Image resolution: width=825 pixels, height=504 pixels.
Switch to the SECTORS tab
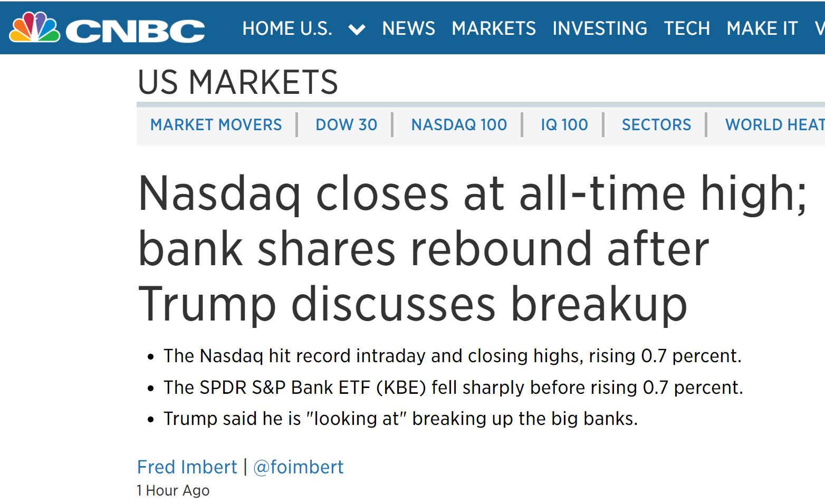click(x=656, y=125)
